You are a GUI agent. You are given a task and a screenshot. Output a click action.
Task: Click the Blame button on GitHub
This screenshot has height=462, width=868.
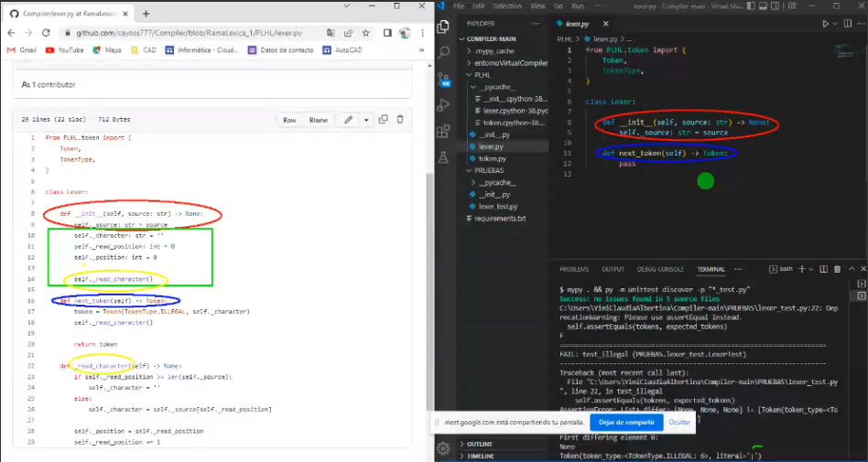(x=319, y=120)
